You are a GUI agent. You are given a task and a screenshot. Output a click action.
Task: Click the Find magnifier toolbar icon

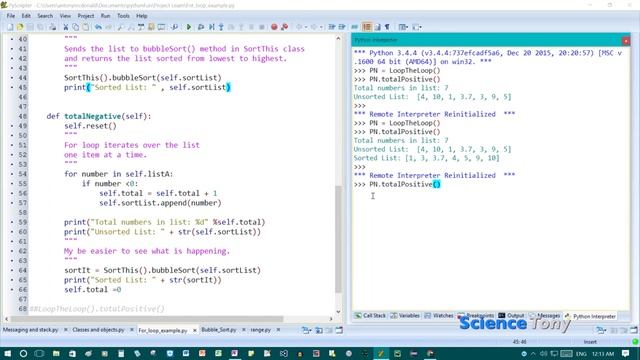click(x=120, y=27)
